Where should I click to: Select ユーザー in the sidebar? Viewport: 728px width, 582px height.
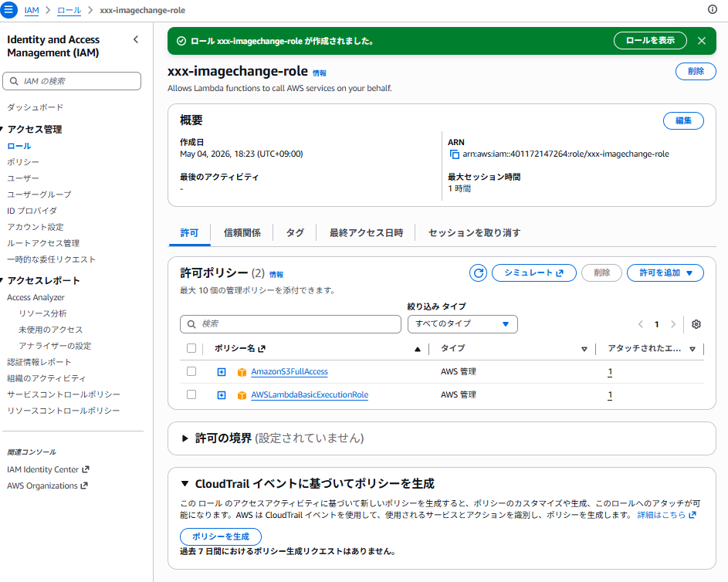22,178
